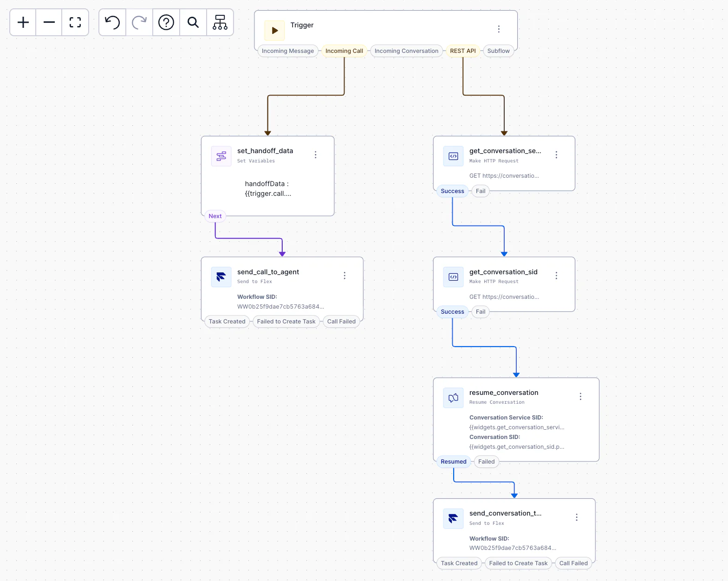
Task: Select the send_call_to_agent widget title
Action: pyautogui.click(x=268, y=272)
